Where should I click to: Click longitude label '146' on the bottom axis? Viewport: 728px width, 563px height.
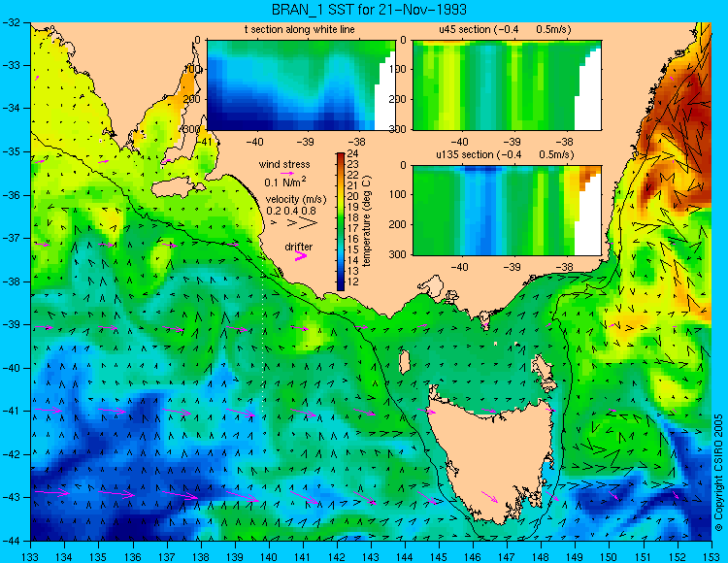[x=473, y=557]
